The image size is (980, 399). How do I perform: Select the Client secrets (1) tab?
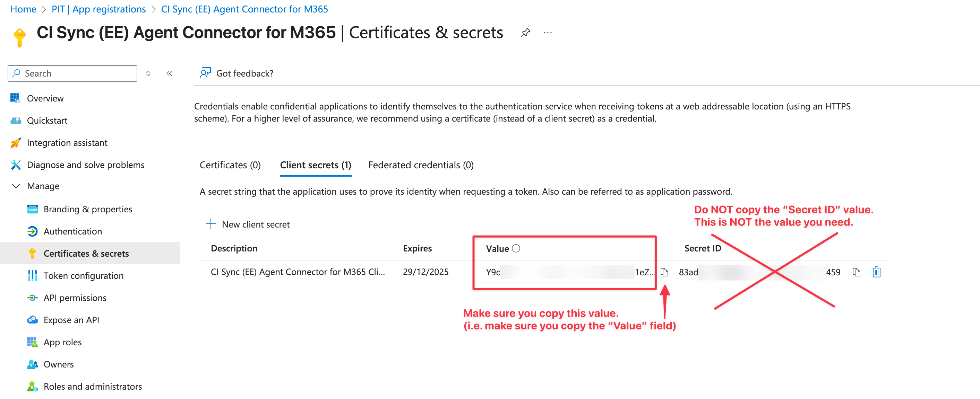point(315,165)
